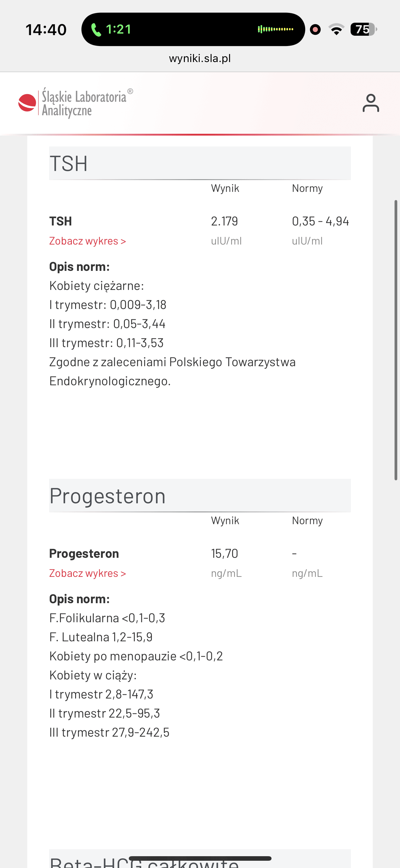The image size is (400, 868).
Task: Click the vertical page scrollbar
Action: [x=396, y=340]
